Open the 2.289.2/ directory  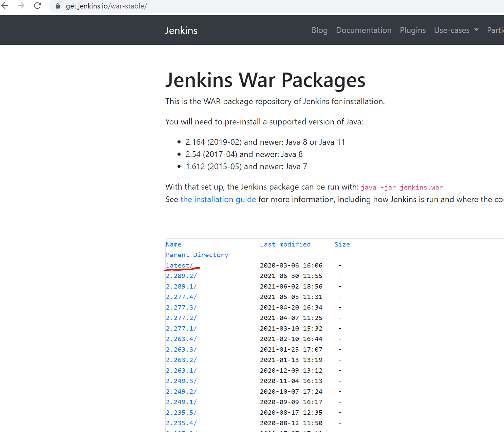181,276
